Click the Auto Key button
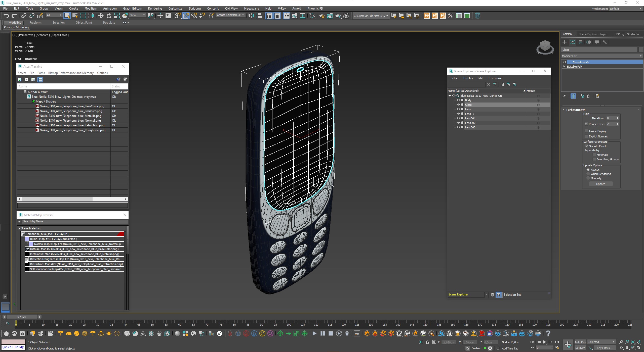The height and width of the screenshot is (352, 644). tap(580, 342)
